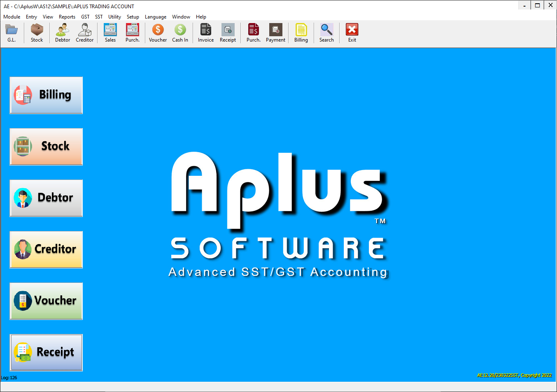The height and width of the screenshot is (392, 557).
Task: Click the Creditor toolbar icon
Action: [84, 32]
